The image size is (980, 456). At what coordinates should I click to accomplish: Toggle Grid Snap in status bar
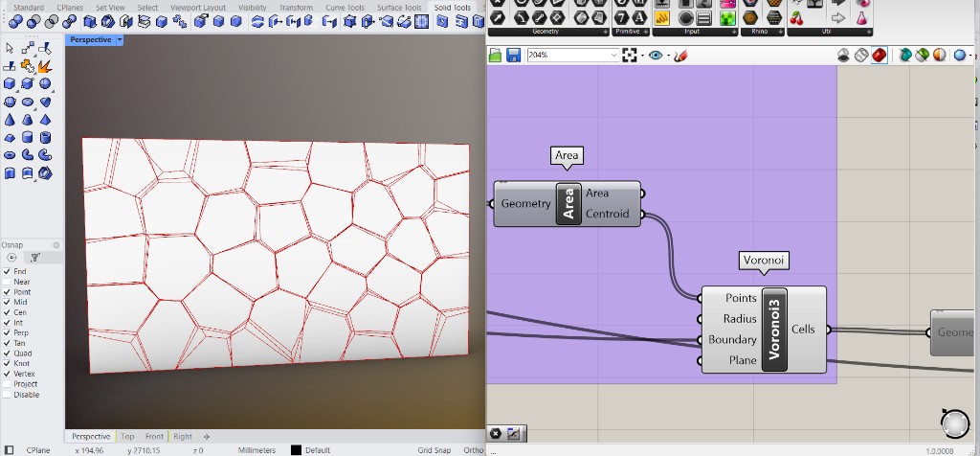tap(435, 450)
